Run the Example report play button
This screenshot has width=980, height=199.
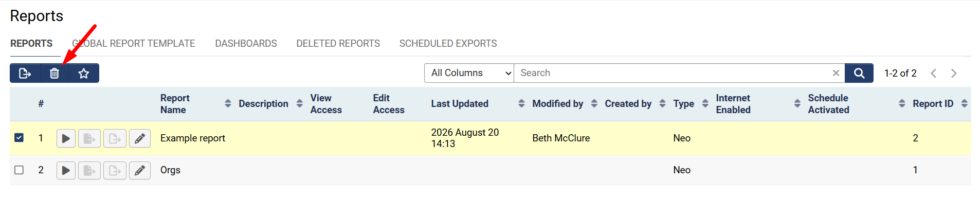(x=66, y=138)
